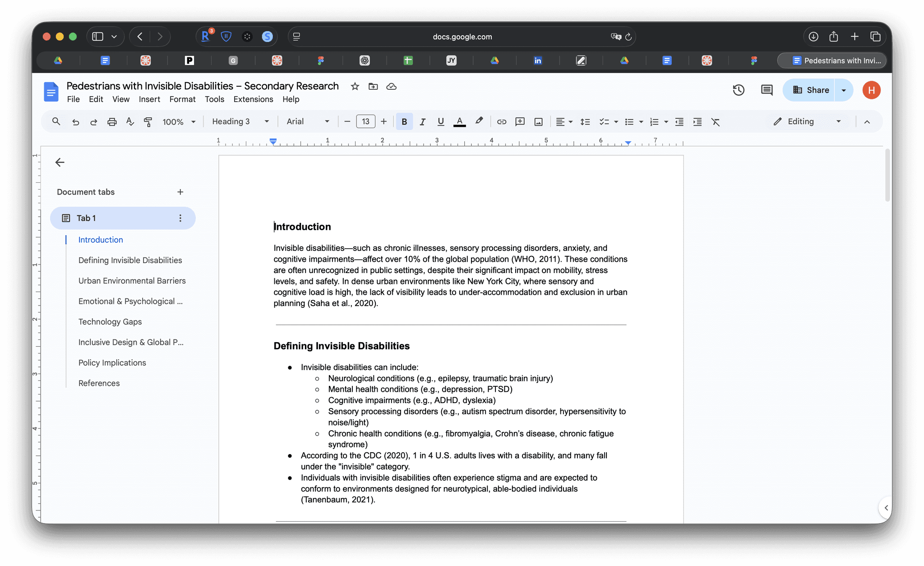Click the paint format roller icon
The height and width of the screenshot is (566, 924).
coord(148,121)
